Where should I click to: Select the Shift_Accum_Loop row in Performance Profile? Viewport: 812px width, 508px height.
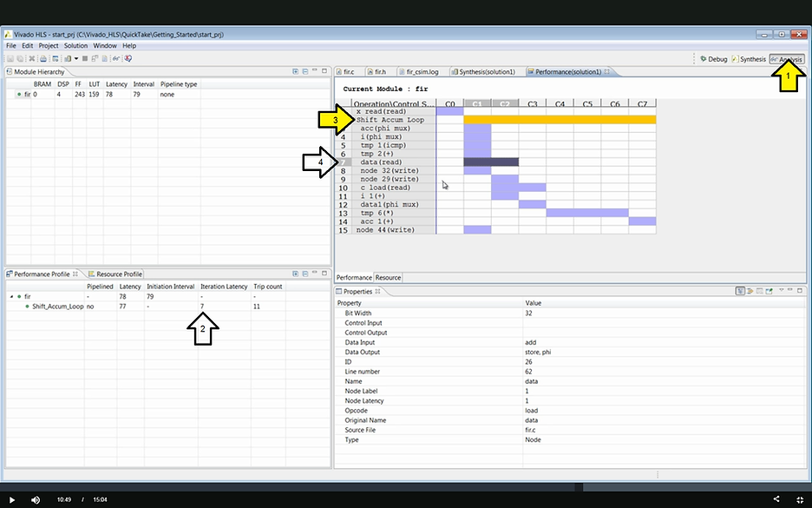tap(57, 307)
